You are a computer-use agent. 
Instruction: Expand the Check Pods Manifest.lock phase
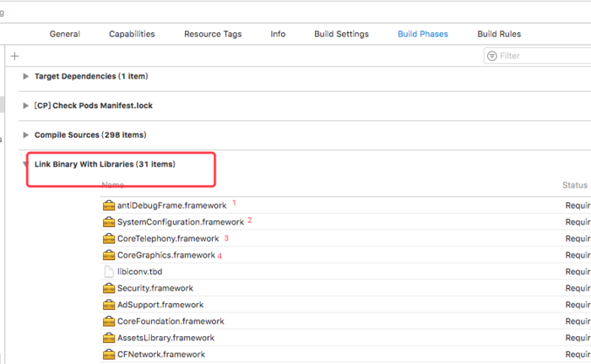[x=26, y=106]
